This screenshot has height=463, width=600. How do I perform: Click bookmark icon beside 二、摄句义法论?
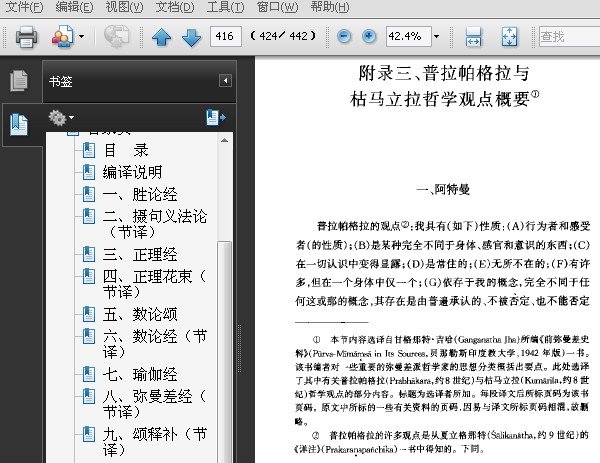(x=89, y=216)
